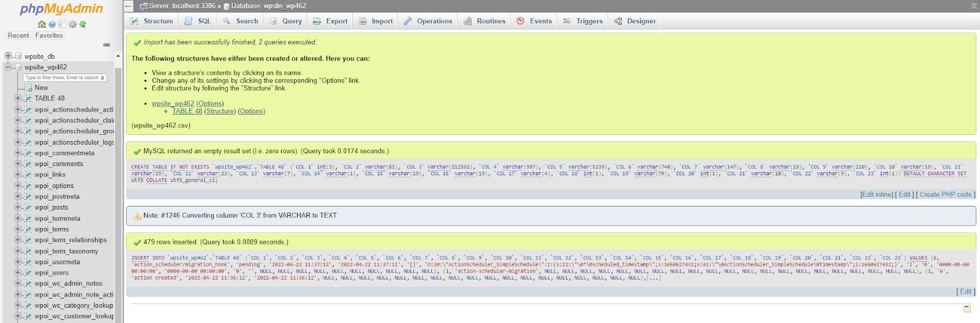Select wpoi_term_relationships in table tree
Image resolution: width=980 pixels, height=323 pixels.
pyautogui.click(x=70, y=240)
